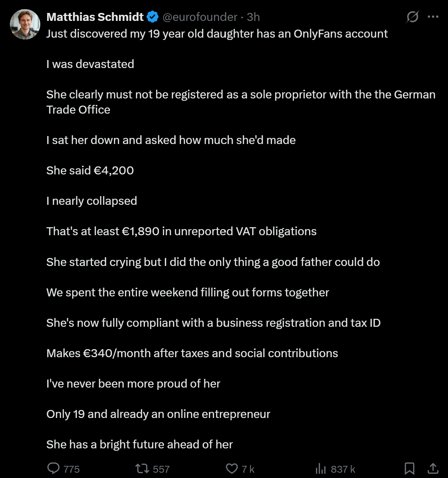
Task: Click the "She said €4,200" line
Action: pyautogui.click(x=90, y=170)
